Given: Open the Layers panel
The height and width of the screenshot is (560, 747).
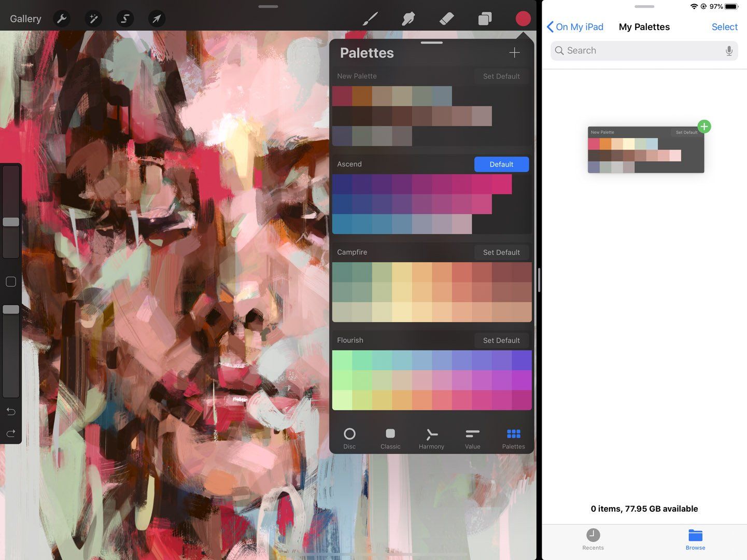Looking at the screenshot, I should click(485, 19).
